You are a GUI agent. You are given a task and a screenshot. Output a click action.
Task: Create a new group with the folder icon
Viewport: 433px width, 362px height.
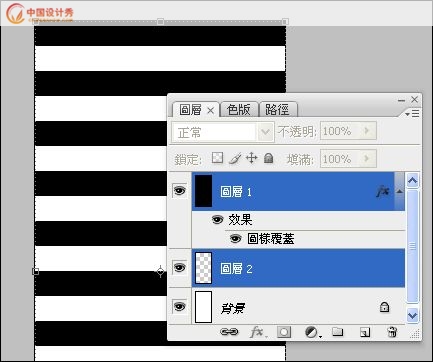pos(338,332)
